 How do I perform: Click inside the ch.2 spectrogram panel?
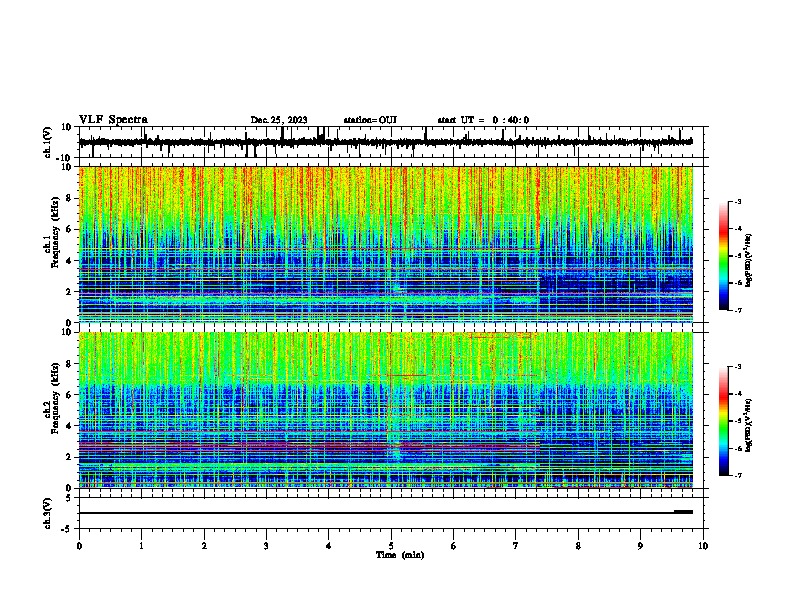[385, 410]
